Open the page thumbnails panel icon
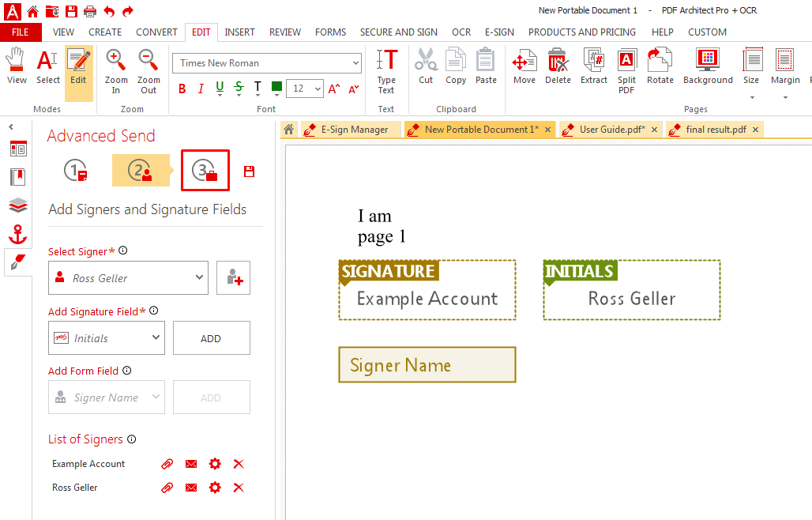Viewport: 812px width, 520px height. tap(18, 149)
